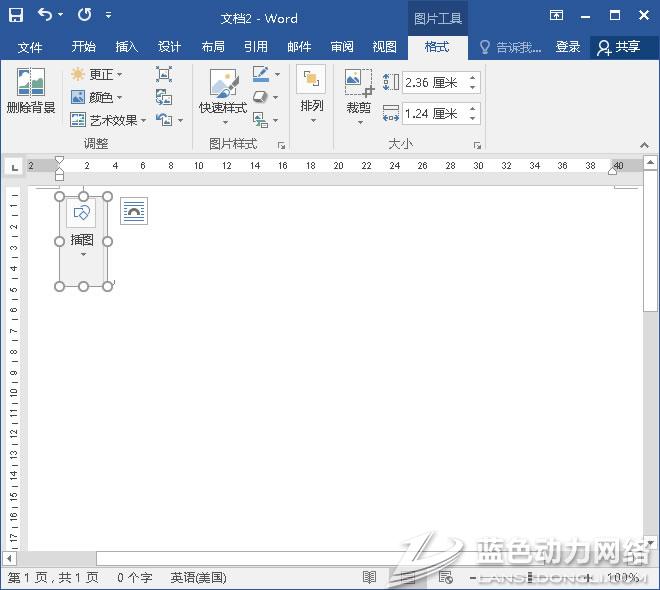
Task: Expand the Artistic Effects (艺术效果) dropdown
Action: click(x=108, y=120)
